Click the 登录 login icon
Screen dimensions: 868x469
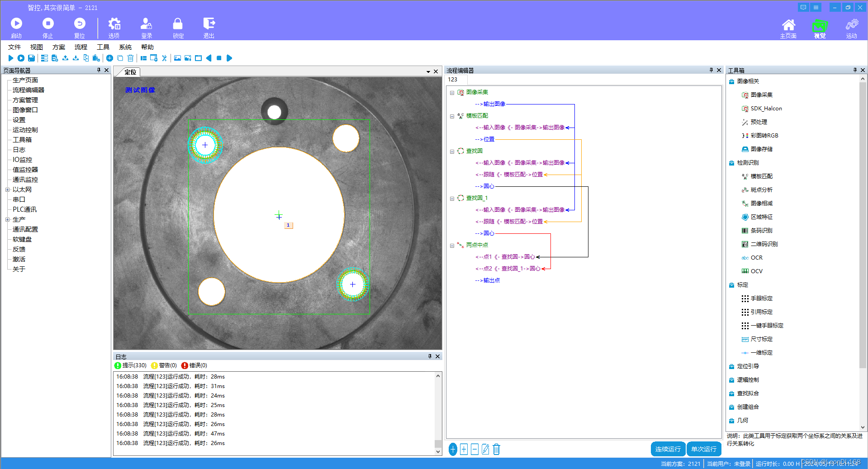click(147, 28)
